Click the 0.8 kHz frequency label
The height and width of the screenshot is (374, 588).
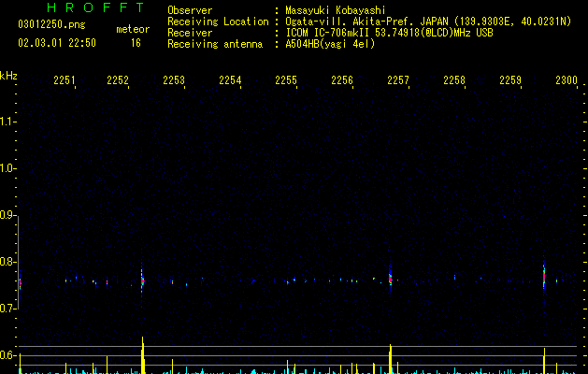pos(7,262)
